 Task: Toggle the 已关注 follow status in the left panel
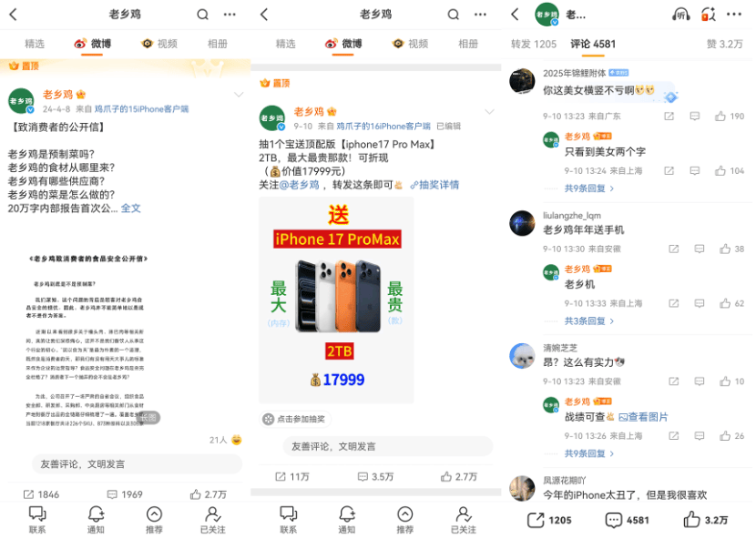point(212,519)
